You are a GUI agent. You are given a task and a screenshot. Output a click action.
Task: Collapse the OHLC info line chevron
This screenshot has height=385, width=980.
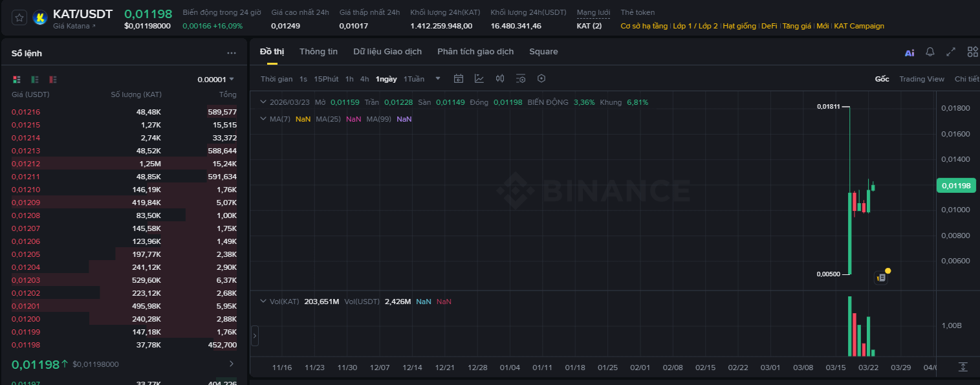pos(263,102)
